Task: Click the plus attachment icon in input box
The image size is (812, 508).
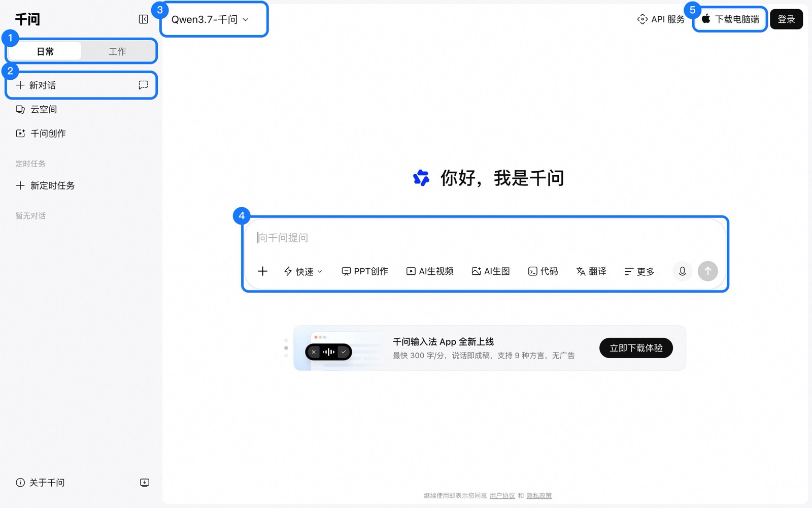Action: (262, 271)
